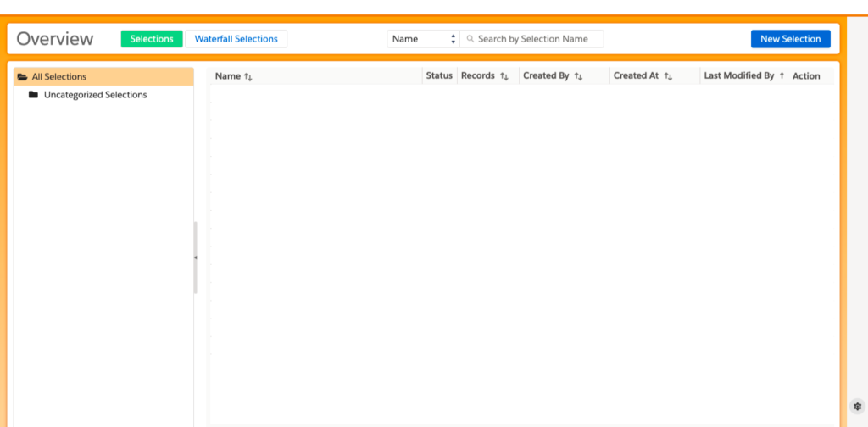Click the magnifier icon in search box
The image size is (868, 427).
[x=470, y=39]
